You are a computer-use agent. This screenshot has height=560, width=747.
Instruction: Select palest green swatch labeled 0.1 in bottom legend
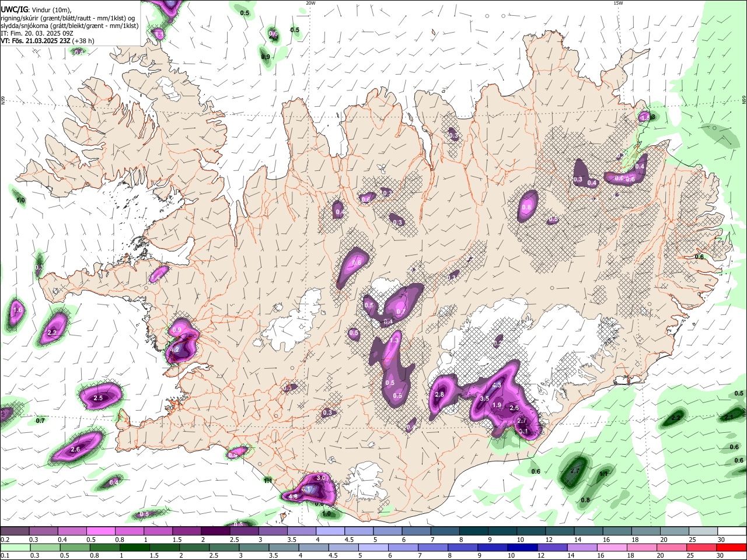point(15,548)
